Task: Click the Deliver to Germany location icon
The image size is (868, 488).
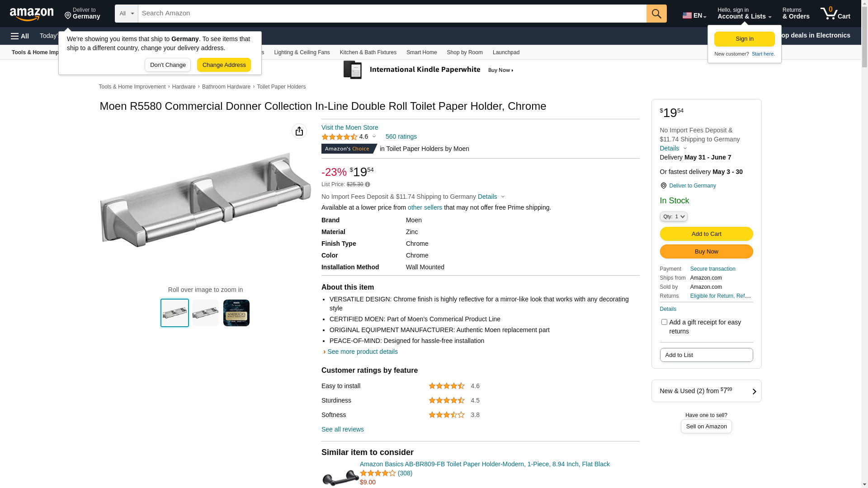Action: tap(663, 186)
